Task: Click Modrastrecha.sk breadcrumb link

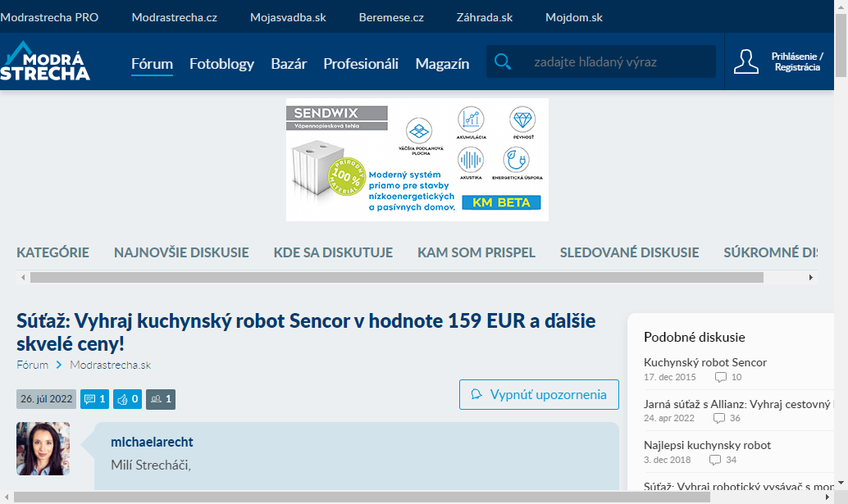Action: (111, 366)
